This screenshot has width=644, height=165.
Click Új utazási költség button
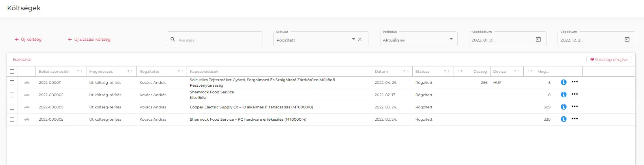[89, 40]
